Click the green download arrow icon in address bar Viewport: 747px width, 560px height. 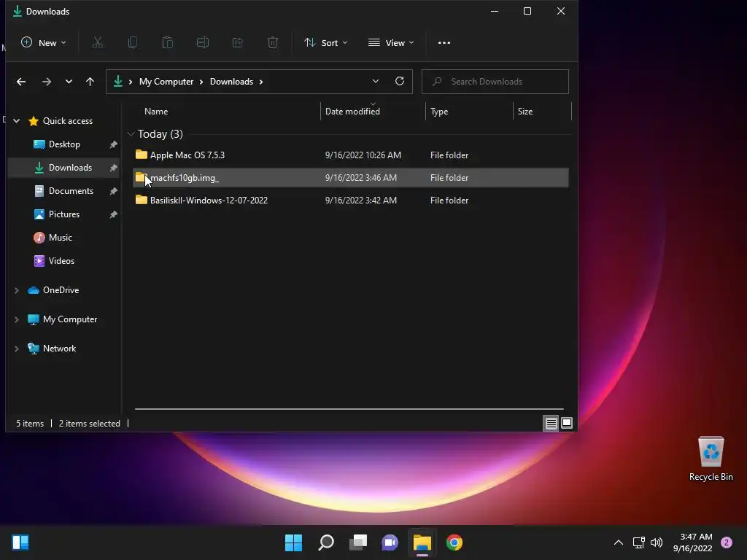click(118, 82)
